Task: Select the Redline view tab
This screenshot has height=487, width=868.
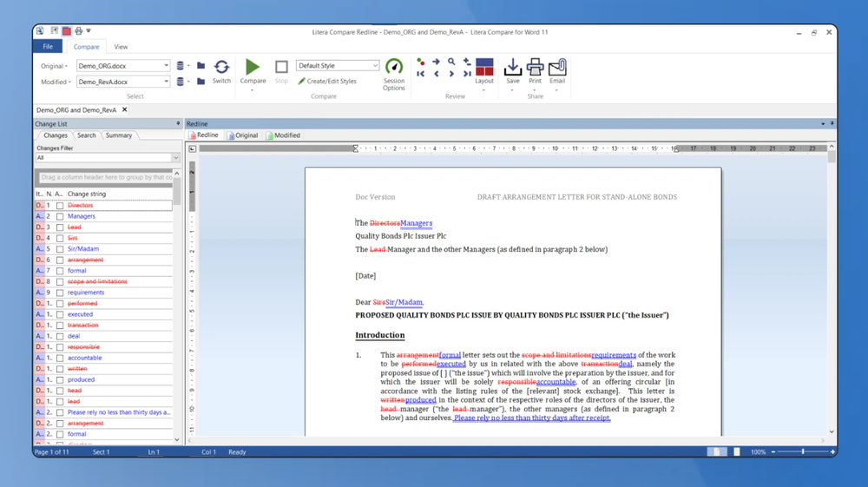Action: [204, 135]
